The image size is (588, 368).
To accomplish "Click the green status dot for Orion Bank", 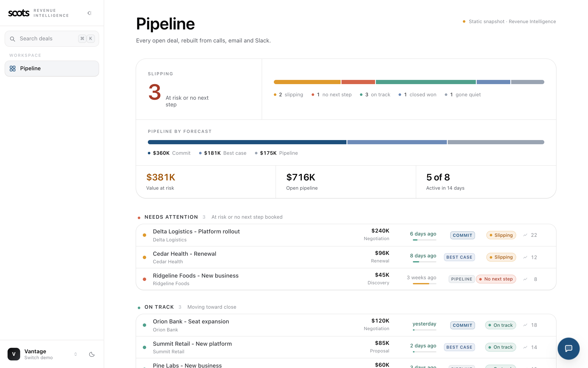I will (x=144, y=325).
